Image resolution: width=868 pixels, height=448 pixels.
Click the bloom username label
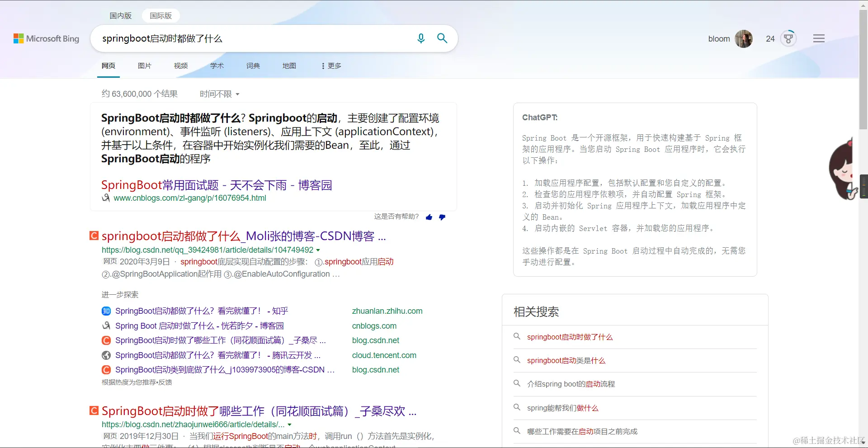(719, 39)
